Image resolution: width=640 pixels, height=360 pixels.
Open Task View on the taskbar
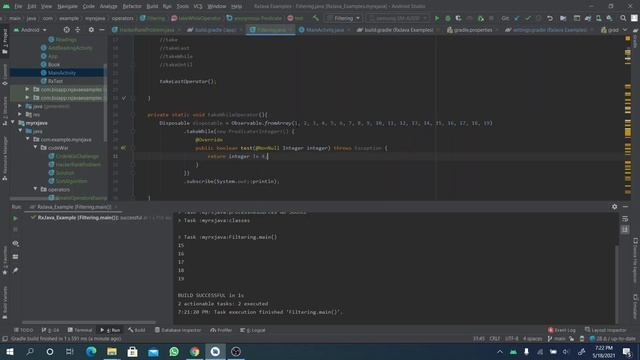coord(70,351)
